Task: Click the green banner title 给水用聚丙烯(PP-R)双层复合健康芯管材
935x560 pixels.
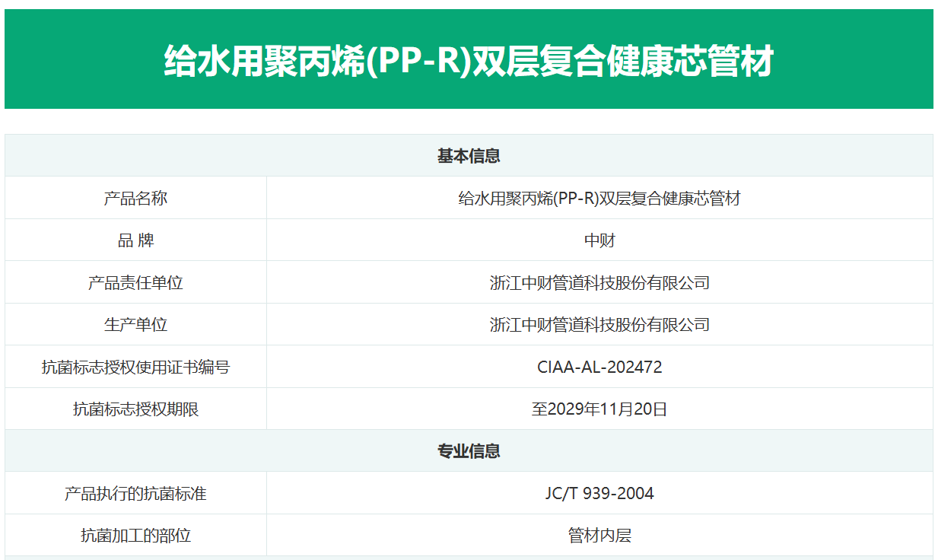Action: click(x=469, y=61)
